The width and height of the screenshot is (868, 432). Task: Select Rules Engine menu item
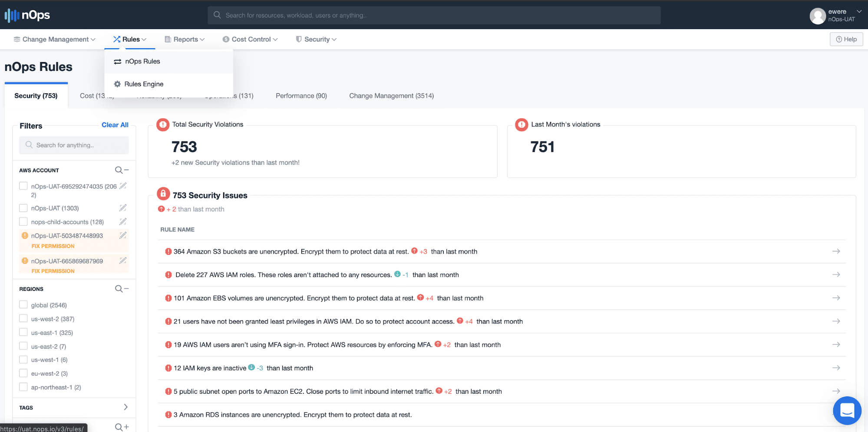pyautogui.click(x=168, y=84)
